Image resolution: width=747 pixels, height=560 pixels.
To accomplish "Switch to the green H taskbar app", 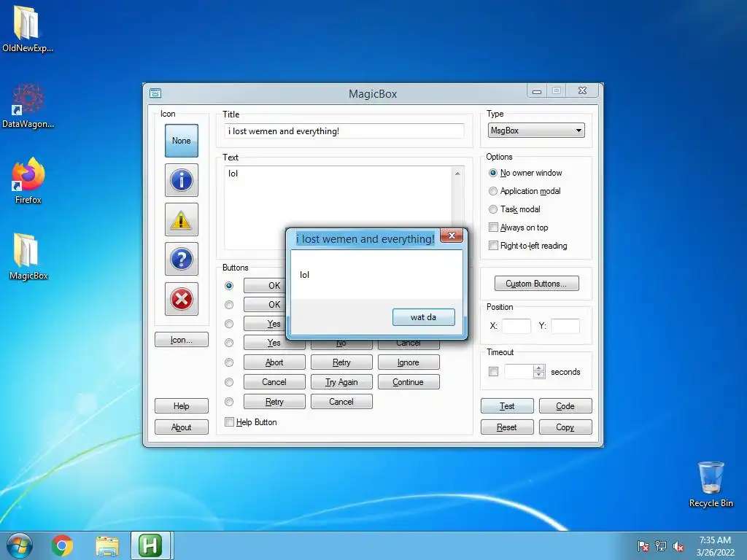I will click(150, 545).
